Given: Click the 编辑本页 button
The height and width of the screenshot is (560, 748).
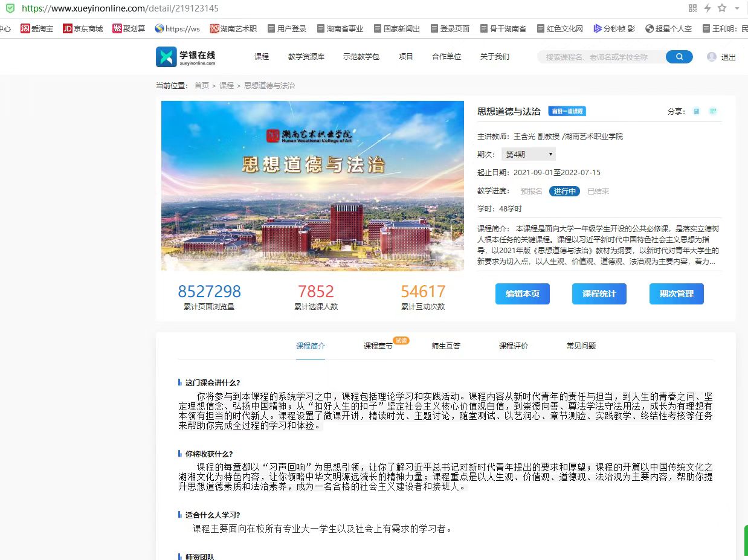Looking at the screenshot, I should point(523,294).
